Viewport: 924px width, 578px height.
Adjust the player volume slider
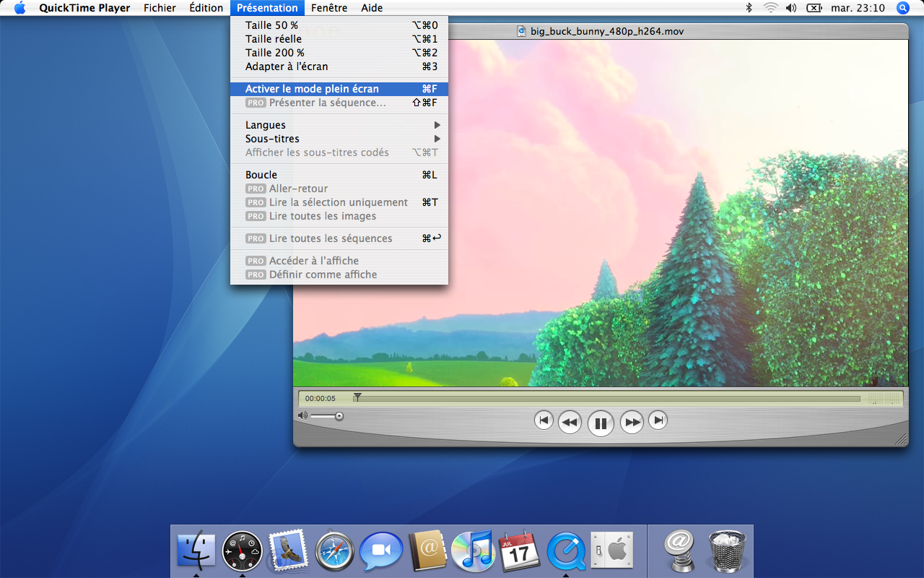[x=327, y=415]
